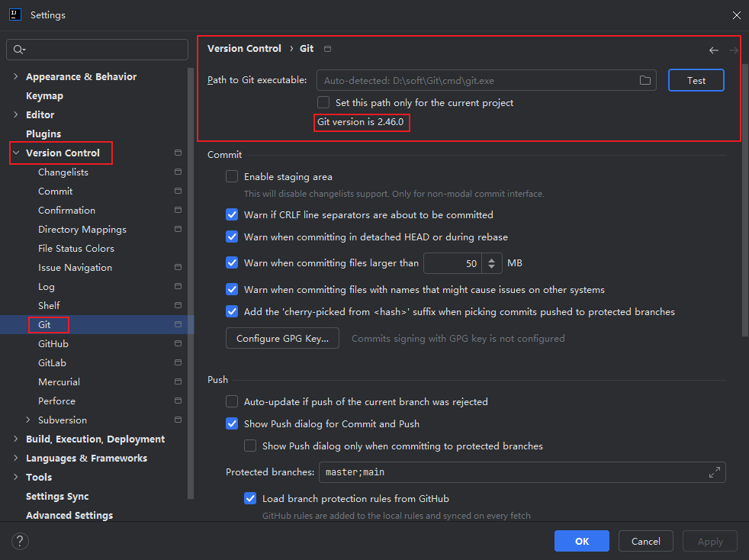The width and height of the screenshot is (749, 560).
Task: Click the project icon on Changelists row
Action: [x=178, y=172]
